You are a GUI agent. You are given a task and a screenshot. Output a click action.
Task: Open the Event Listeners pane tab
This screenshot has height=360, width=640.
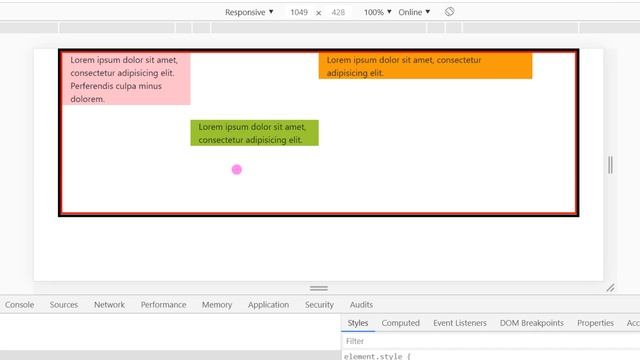(460, 323)
